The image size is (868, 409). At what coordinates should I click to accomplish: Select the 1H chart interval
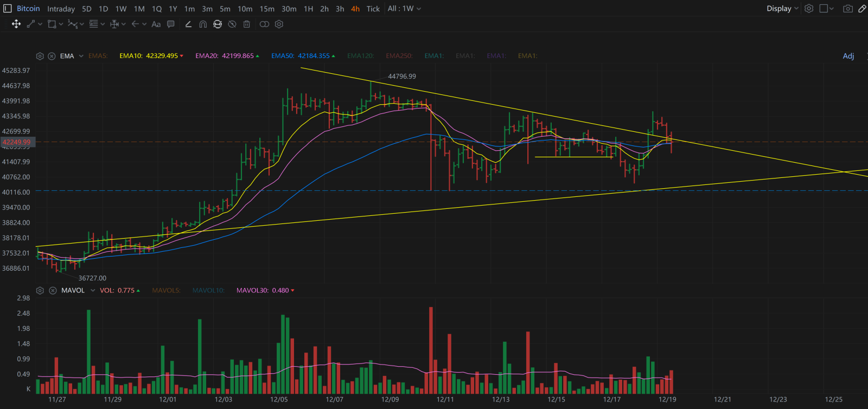pyautogui.click(x=308, y=9)
